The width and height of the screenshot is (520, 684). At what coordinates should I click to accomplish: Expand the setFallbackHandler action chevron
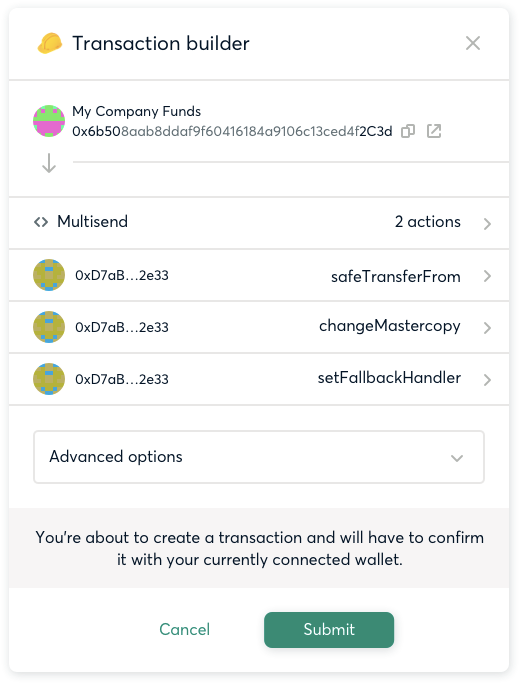point(487,380)
